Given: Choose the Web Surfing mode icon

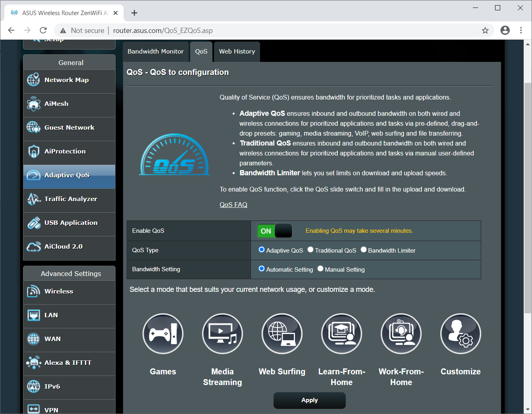Looking at the screenshot, I should (282, 334).
